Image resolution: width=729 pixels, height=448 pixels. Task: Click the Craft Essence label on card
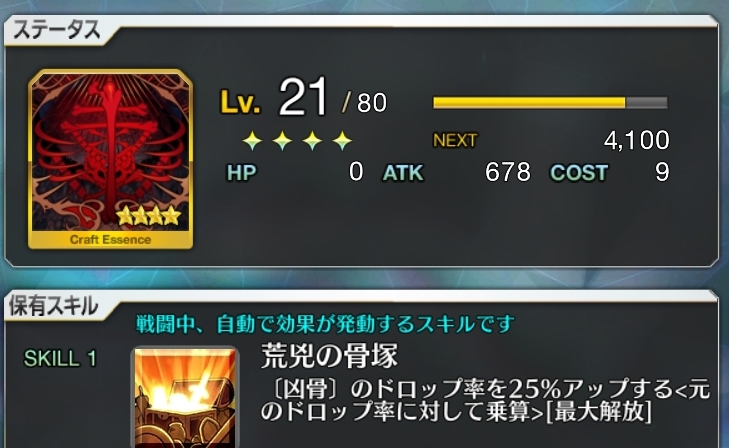tap(110, 240)
